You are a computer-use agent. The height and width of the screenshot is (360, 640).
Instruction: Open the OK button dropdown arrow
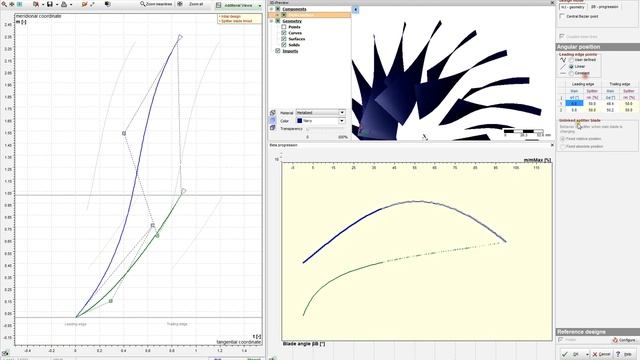pos(587,354)
